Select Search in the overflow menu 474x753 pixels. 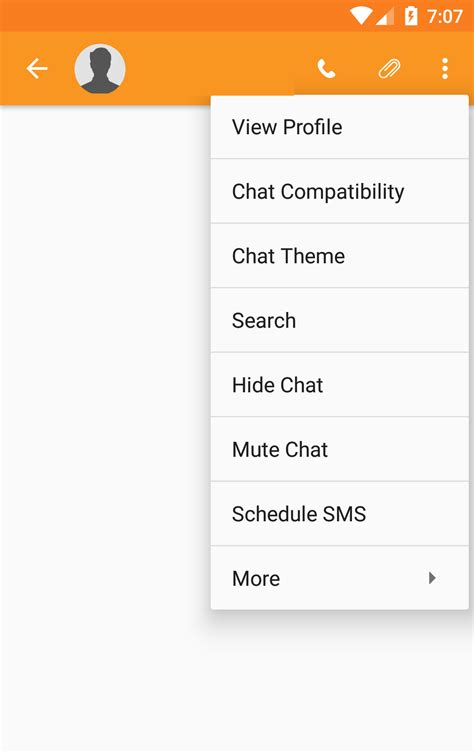click(x=340, y=320)
